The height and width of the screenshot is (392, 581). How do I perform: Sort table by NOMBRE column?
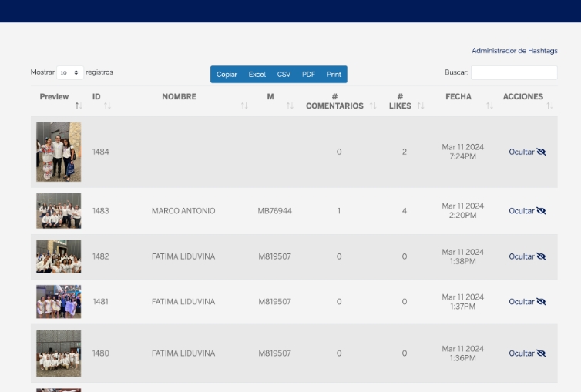pos(179,97)
